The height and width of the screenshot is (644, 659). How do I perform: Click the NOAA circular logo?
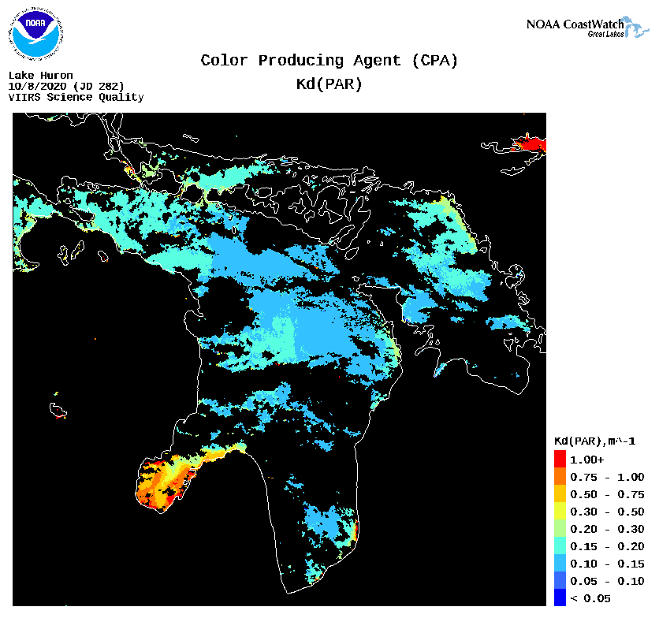pos(35,34)
